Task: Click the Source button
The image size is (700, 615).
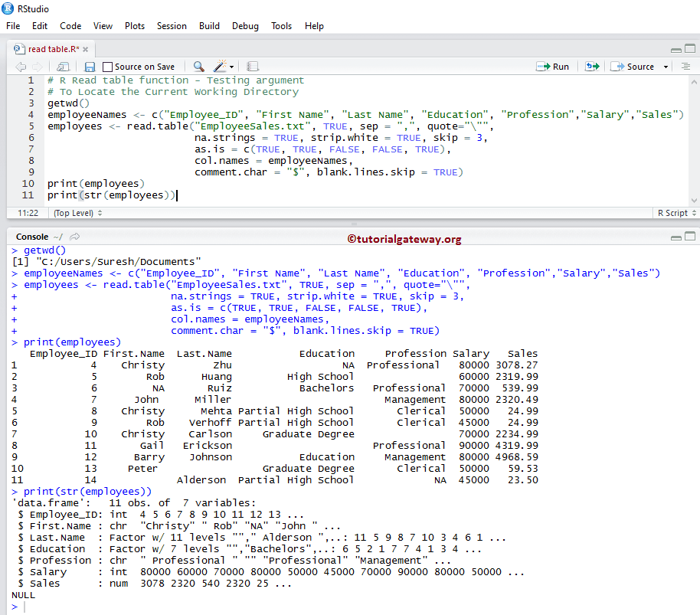Action: point(633,67)
